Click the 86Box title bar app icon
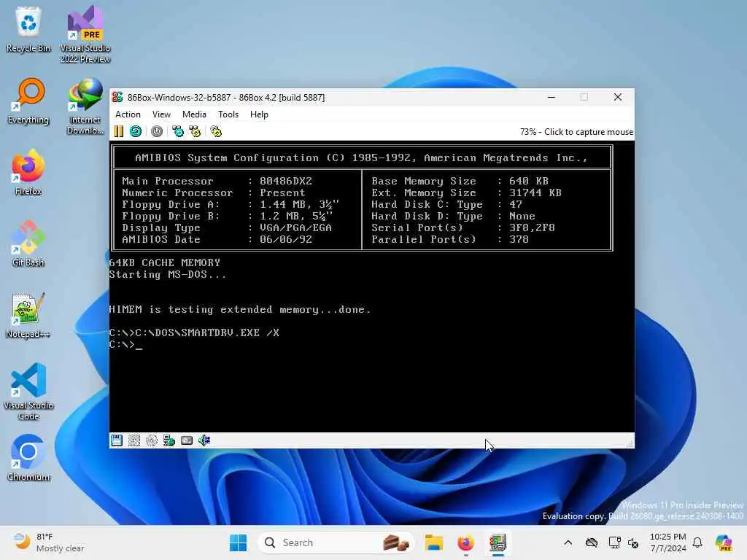Viewport: 747px width, 560px height. point(117,97)
